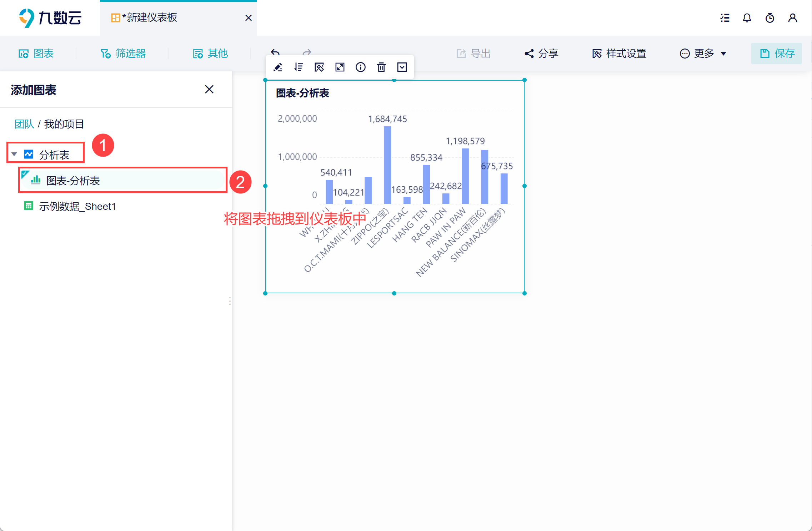
Task: Click the 导出 button
Action: click(473, 54)
